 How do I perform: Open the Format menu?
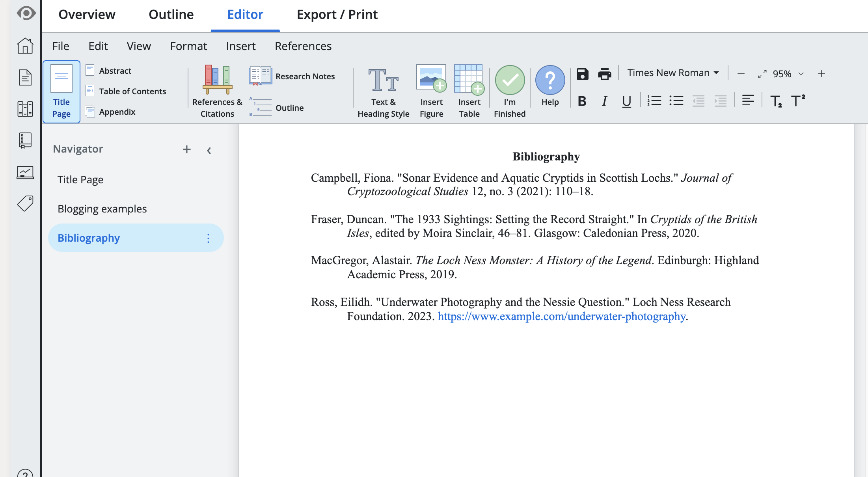(x=188, y=46)
